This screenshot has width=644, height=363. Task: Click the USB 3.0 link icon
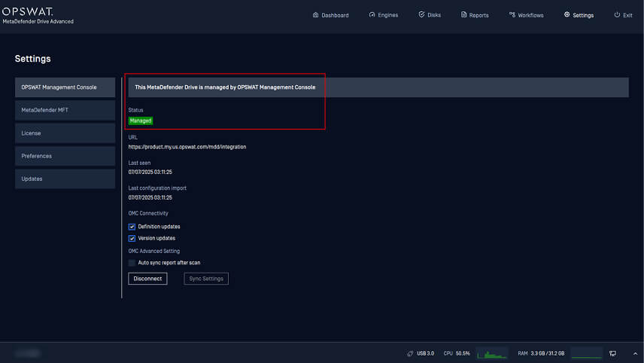[410, 353]
